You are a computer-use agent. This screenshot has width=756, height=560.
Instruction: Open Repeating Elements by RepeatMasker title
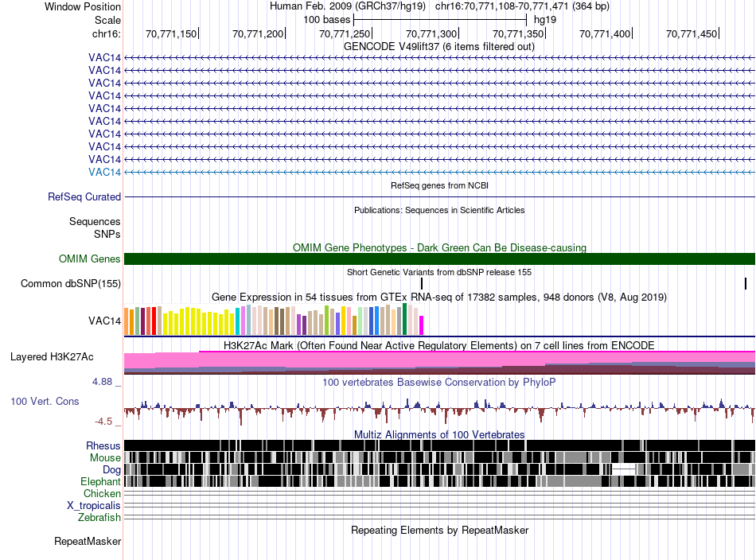[439, 530]
